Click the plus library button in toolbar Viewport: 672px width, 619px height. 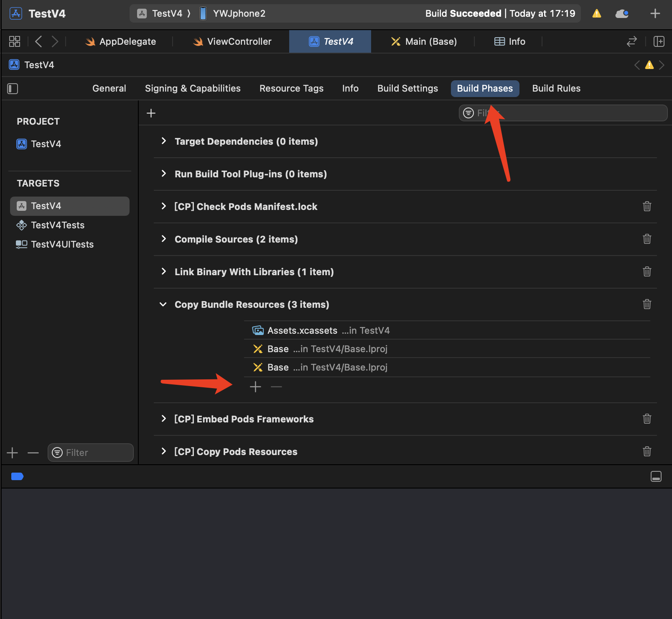(655, 13)
